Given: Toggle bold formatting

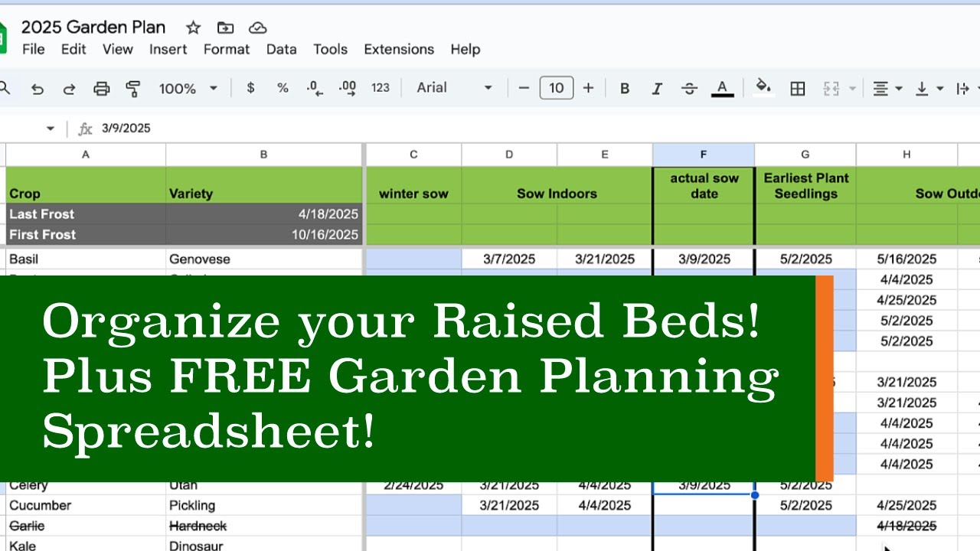Looking at the screenshot, I should pyautogui.click(x=625, y=89).
